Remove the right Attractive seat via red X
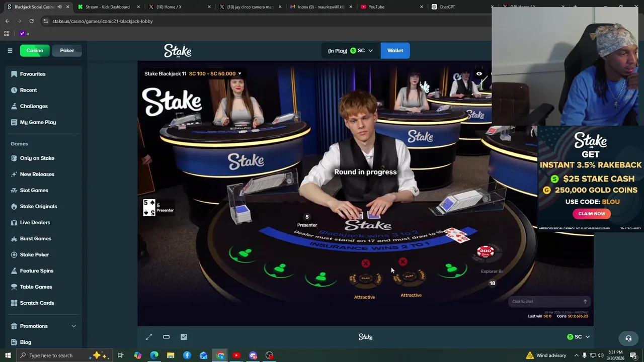 click(403, 262)
